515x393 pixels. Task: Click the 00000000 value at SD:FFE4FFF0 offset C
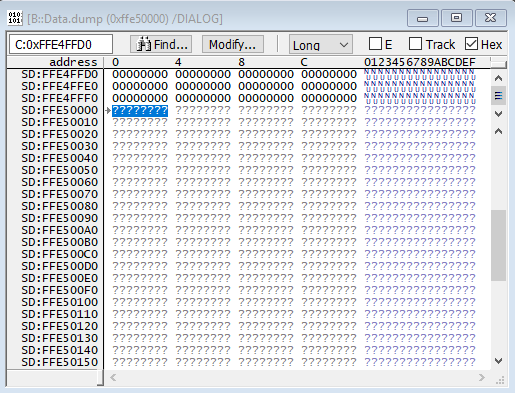click(x=329, y=98)
